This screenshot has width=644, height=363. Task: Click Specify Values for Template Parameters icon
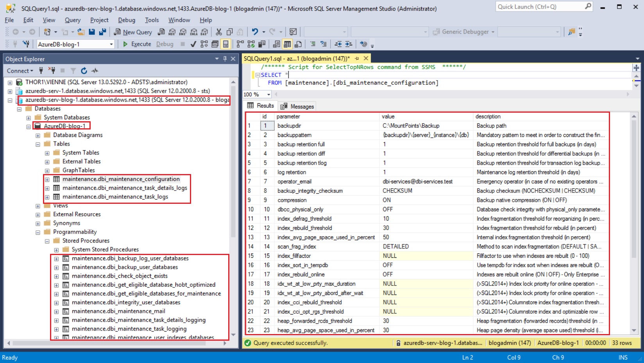click(x=363, y=44)
